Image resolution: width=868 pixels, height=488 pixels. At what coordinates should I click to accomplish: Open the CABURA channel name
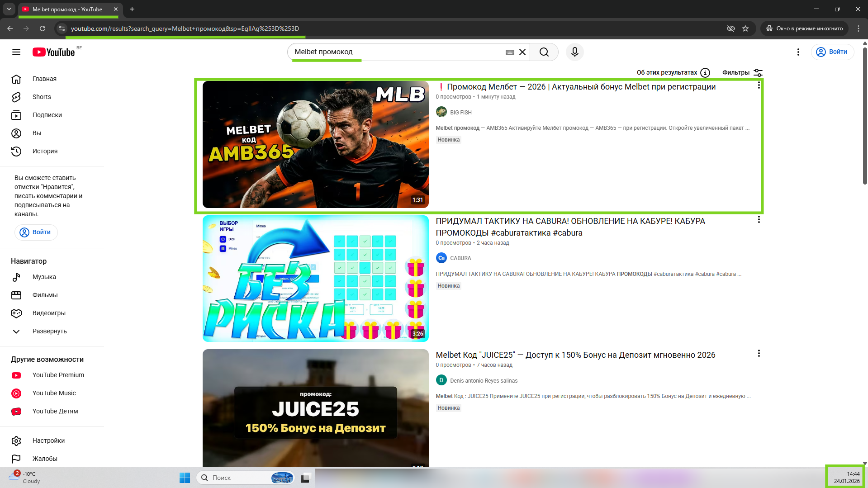click(460, 258)
